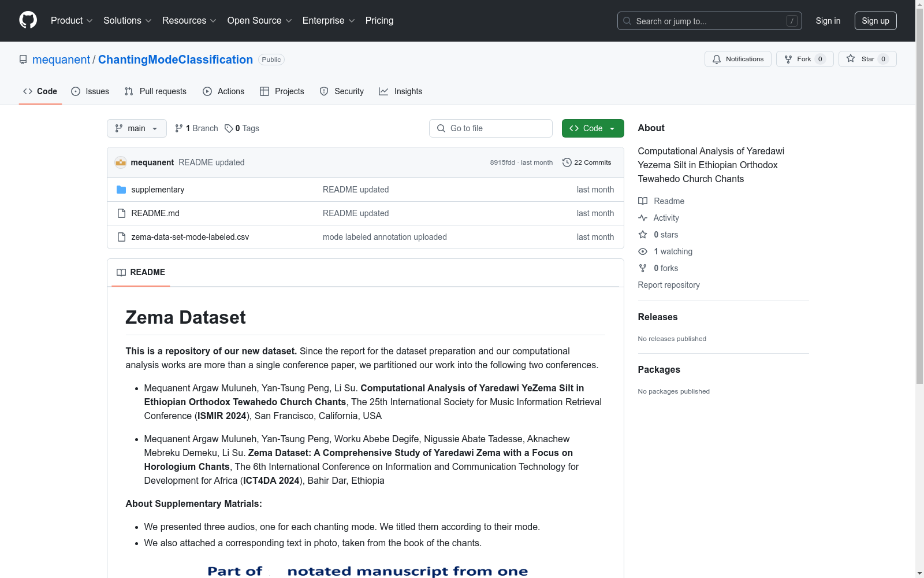Screen dimensions: 924x578
Task: Click the star icon in the Star button
Action: pos(851,58)
